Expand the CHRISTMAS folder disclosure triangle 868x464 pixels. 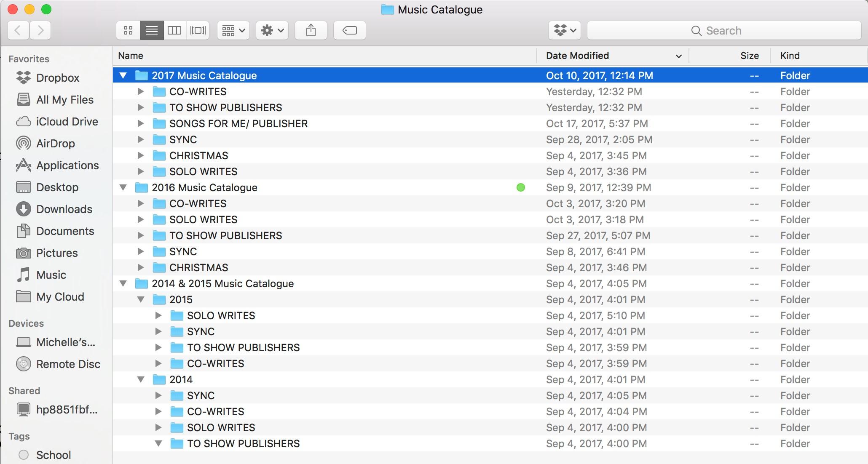(x=141, y=155)
